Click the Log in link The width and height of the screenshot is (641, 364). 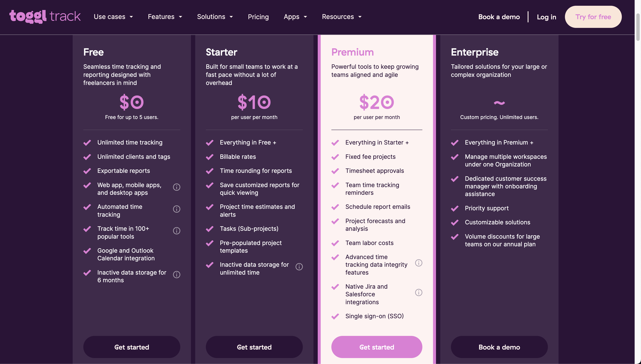[x=546, y=17]
